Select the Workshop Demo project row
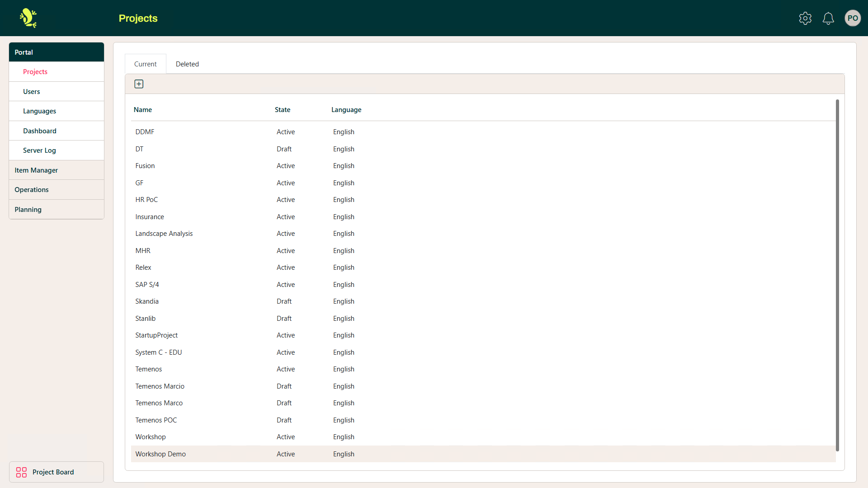The height and width of the screenshot is (488, 868). [160, 454]
